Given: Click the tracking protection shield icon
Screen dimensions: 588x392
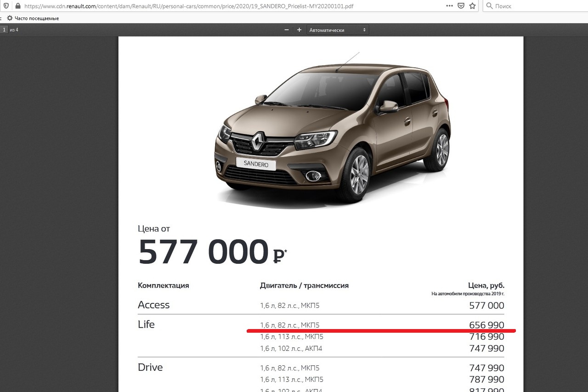Looking at the screenshot, I should 6,6.
